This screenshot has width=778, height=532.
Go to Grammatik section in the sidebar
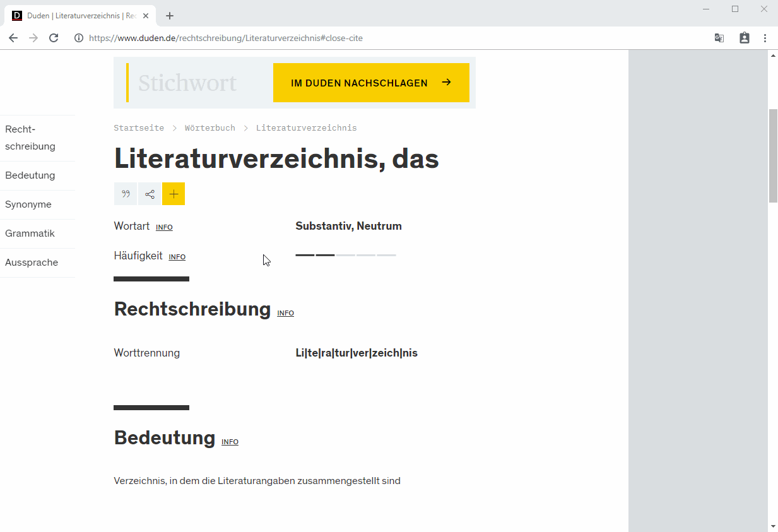click(30, 233)
